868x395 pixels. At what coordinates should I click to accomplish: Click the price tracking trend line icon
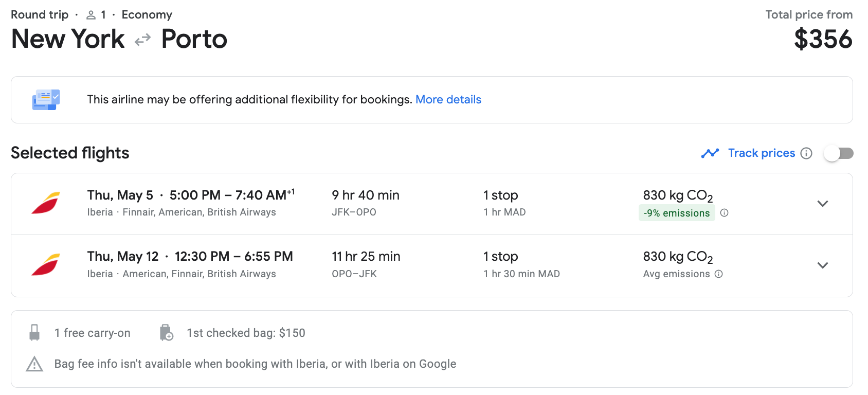point(710,153)
